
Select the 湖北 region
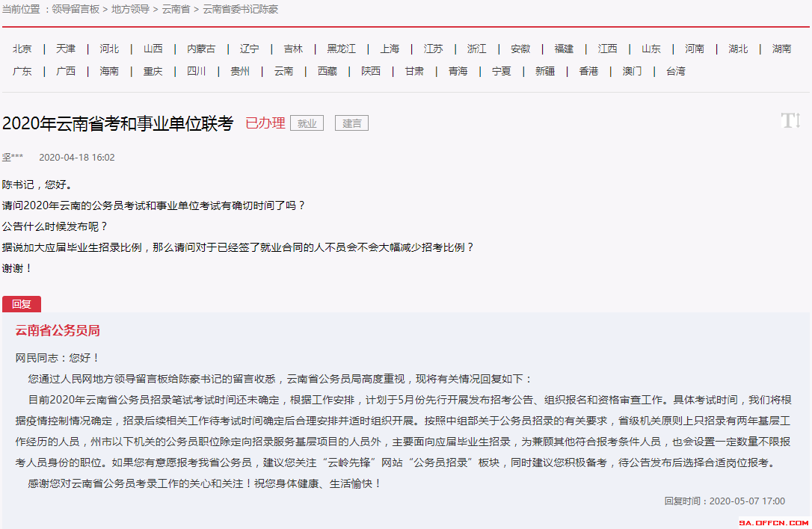738,49
